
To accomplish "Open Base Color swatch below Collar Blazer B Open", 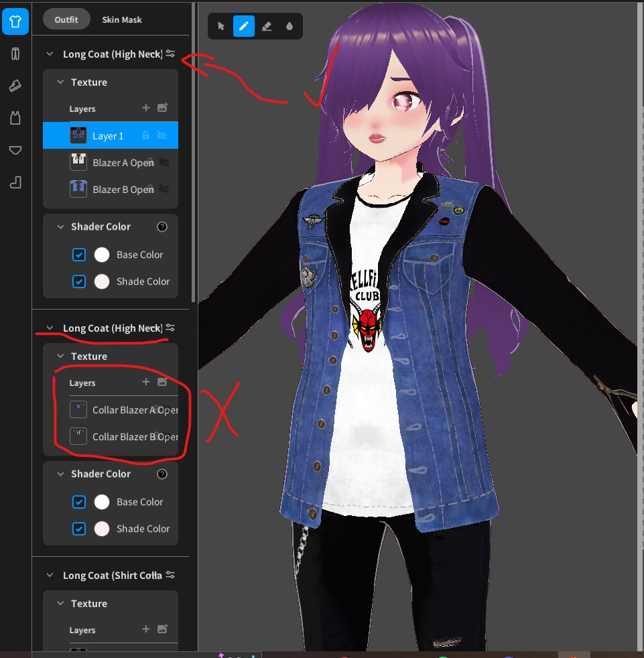I will click(x=102, y=502).
